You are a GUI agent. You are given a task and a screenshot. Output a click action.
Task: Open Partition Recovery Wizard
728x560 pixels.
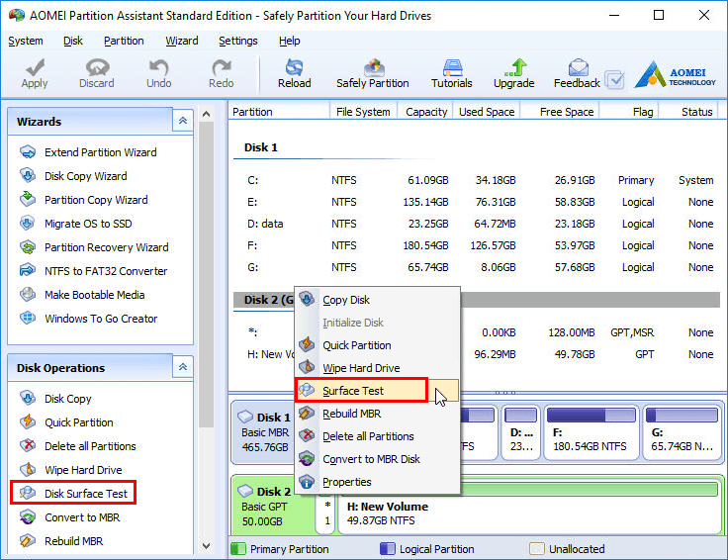pos(94,247)
